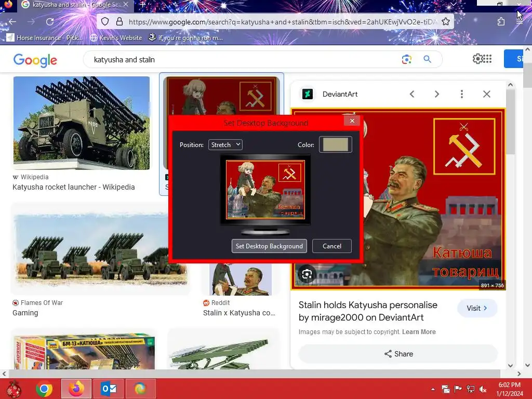Open Stalin holds Katyusha title link
This screenshot has width=532, height=399.
tap(368, 311)
